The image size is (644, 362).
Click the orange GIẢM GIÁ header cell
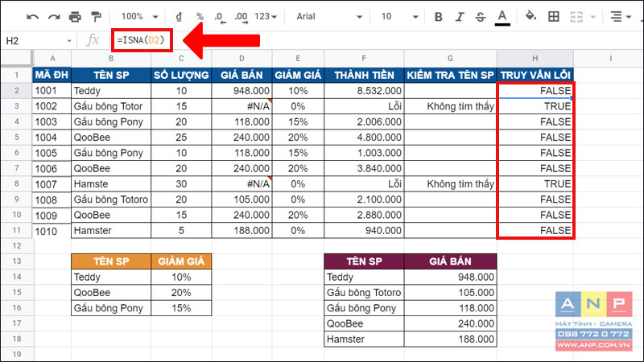(x=181, y=261)
